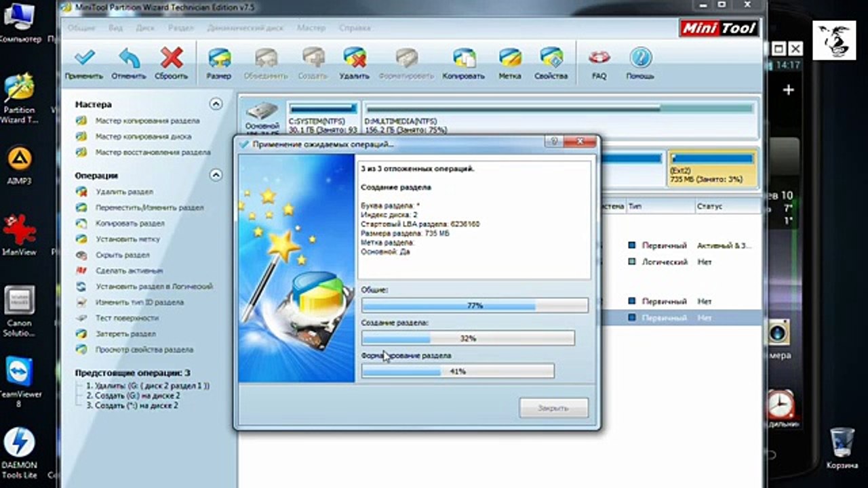This screenshot has height=488, width=868.
Task: Select the D:MULTIMEDIA(NTFS) partition block
Action: coord(559,117)
